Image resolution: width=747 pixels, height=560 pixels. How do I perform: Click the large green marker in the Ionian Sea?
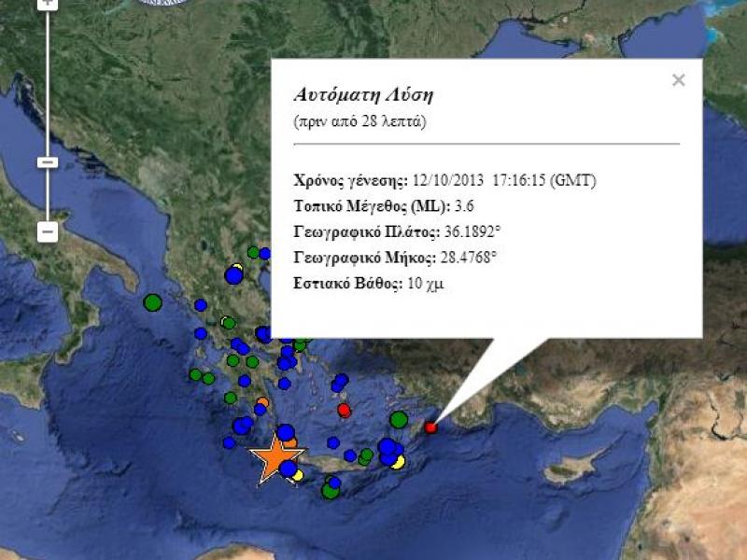pos(152,302)
